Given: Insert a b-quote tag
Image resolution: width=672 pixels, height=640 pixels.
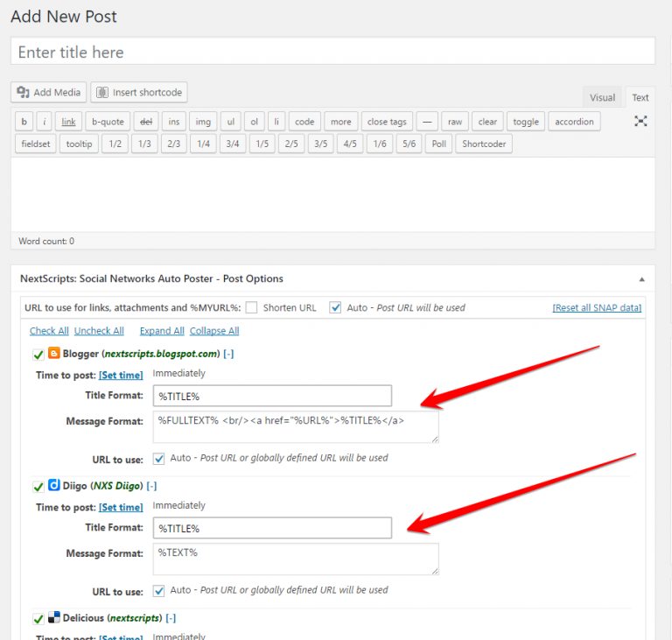Looking at the screenshot, I should [108, 122].
